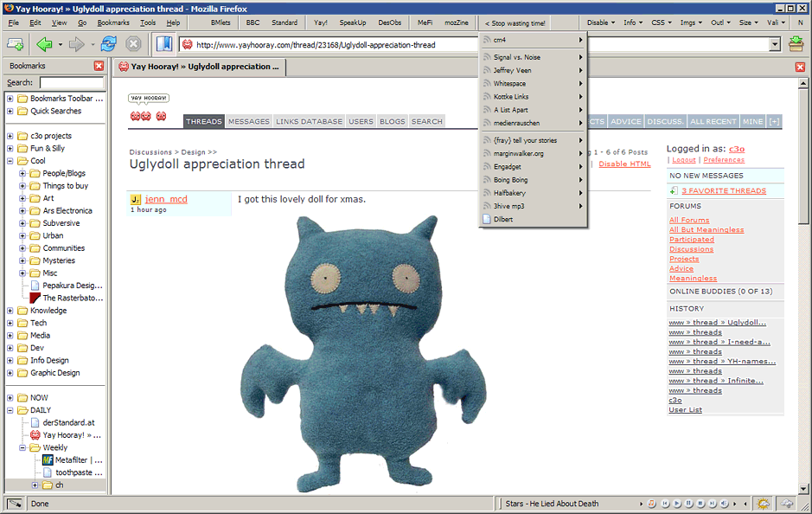
Task: Click the page vertical scrollbar down arrow
Action: [803, 488]
